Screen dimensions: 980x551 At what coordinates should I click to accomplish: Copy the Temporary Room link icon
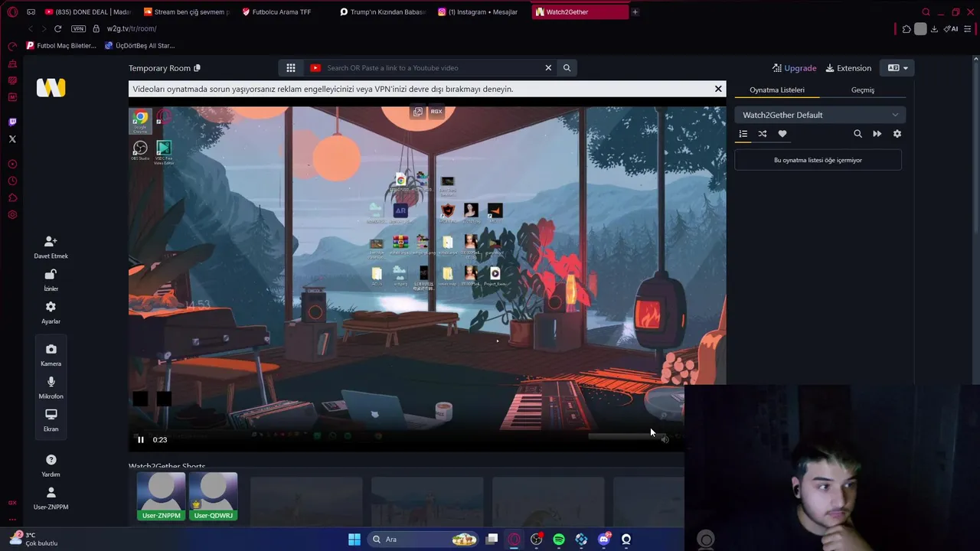point(197,68)
